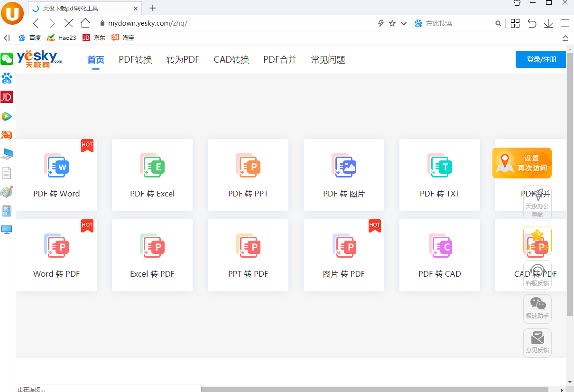Screen dimensions: 574x392
Task: Open the 天极办公导航 floating button
Action: (537, 203)
